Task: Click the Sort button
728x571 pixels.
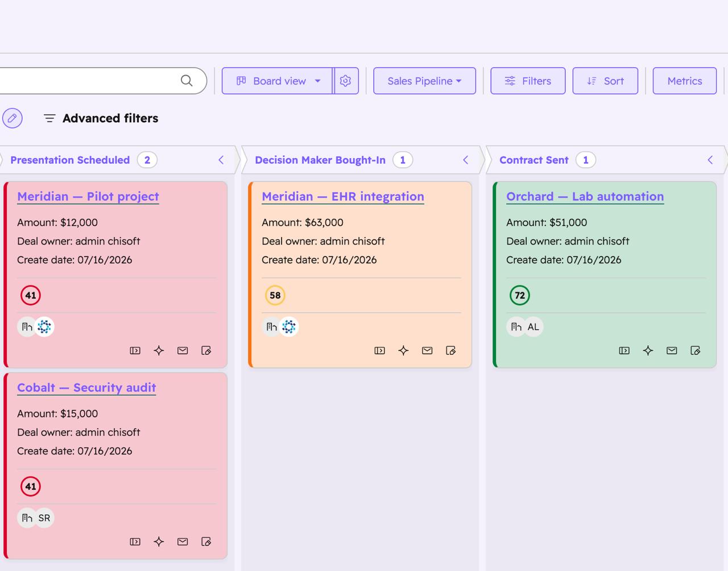Action: click(x=605, y=81)
